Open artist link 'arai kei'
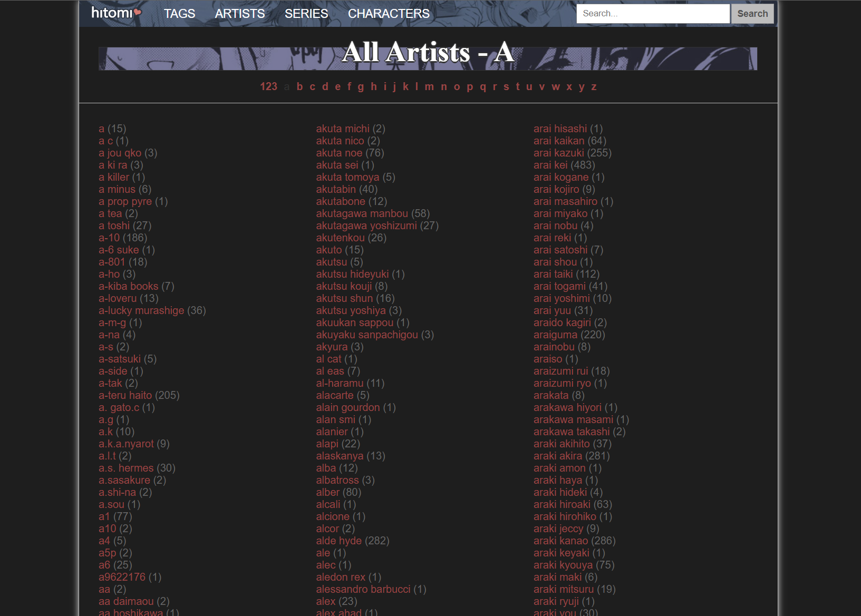Screen dimensions: 861x616 click(550, 165)
